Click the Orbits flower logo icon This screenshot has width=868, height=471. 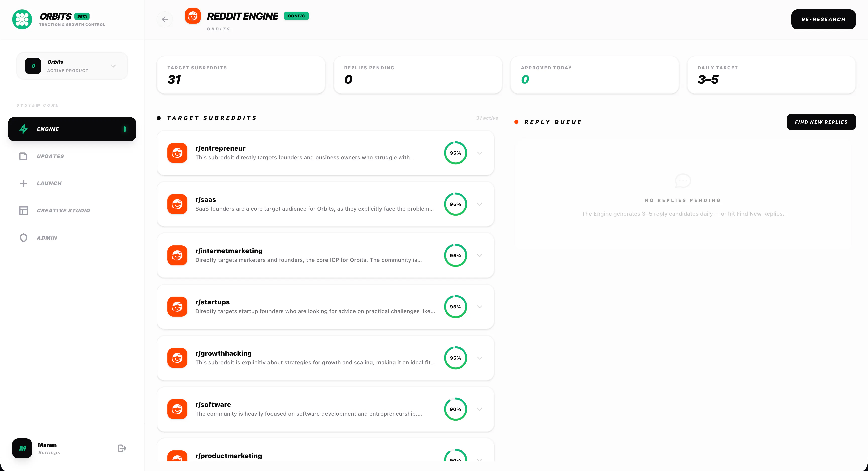22,19
